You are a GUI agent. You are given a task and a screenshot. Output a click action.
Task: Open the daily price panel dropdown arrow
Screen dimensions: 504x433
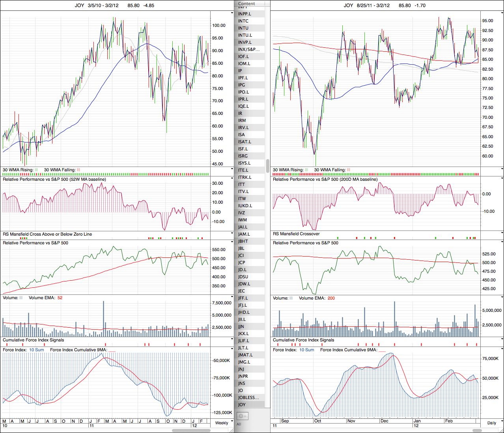coord(502,13)
